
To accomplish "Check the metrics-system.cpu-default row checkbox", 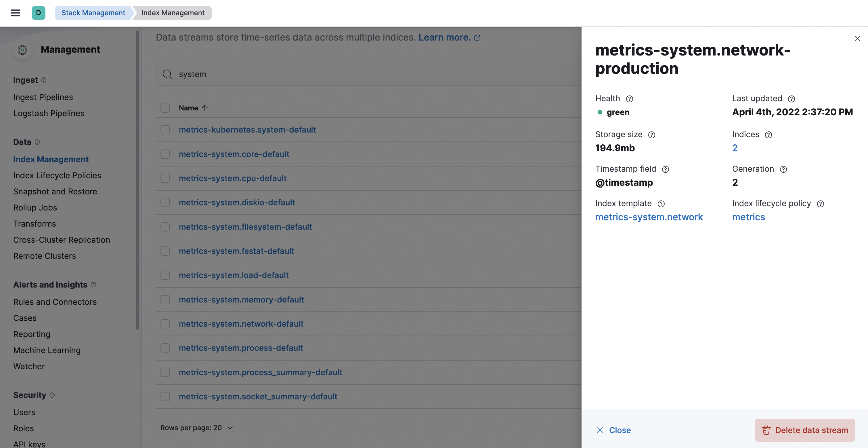I will [165, 178].
